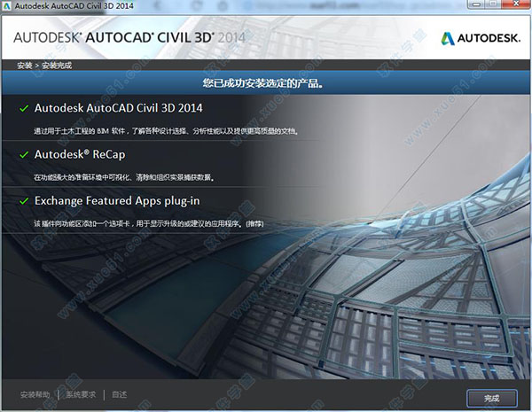Click the AutoCAD app icon in title bar

coord(6,8)
